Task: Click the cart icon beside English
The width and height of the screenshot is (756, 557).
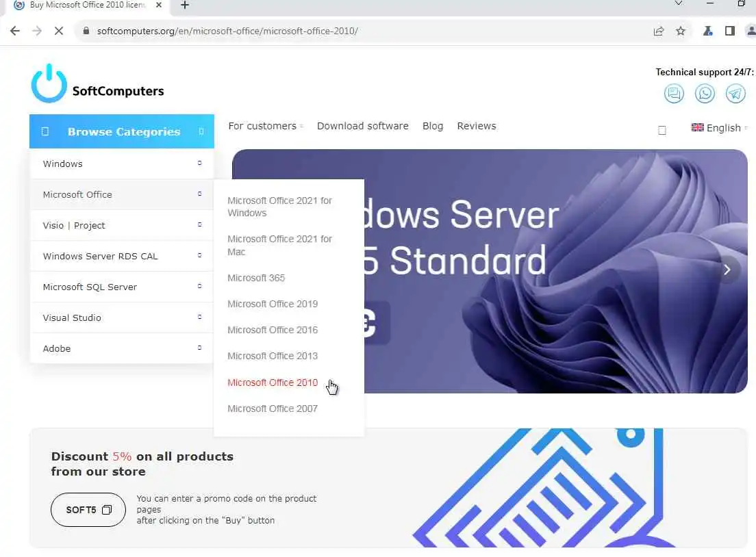Action: click(662, 130)
